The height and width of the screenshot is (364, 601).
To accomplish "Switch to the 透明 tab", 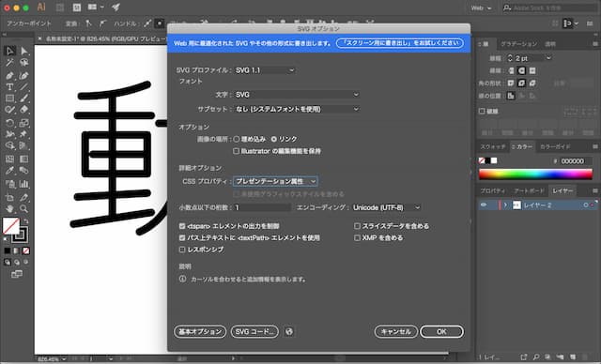I will coord(550,44).
